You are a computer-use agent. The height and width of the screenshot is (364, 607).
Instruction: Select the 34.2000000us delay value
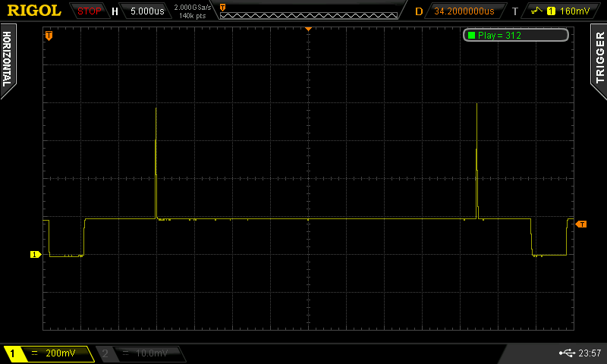(464, 11)
